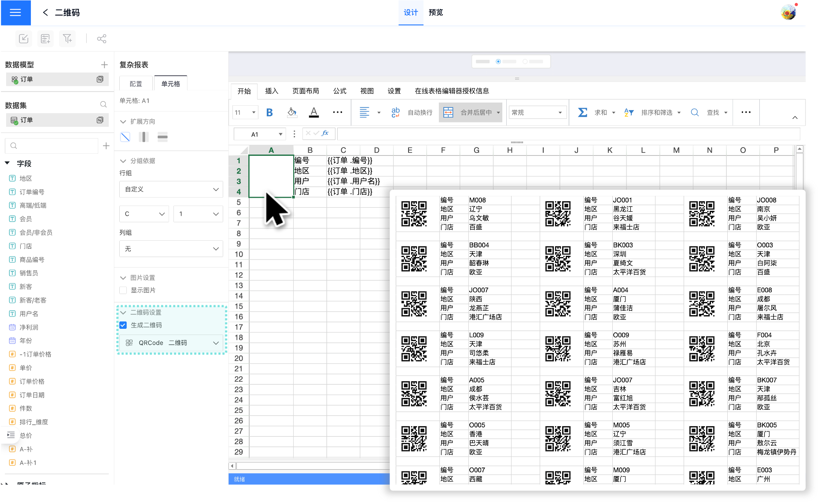Select the 用户名 field
Image resolution: width=821 pixels, height=504 pixels.
[x=29, y=314]
